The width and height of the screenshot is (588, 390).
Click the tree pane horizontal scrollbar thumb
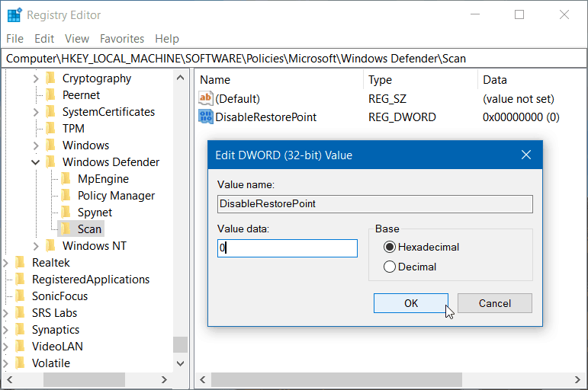84,379
